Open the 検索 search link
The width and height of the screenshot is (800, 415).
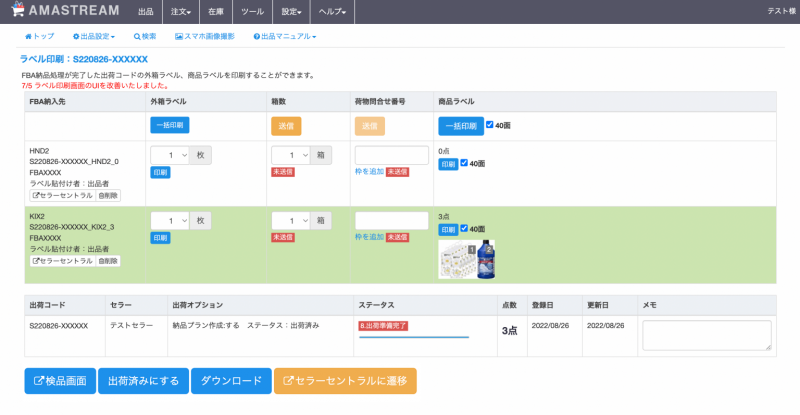tap(145, 36)
